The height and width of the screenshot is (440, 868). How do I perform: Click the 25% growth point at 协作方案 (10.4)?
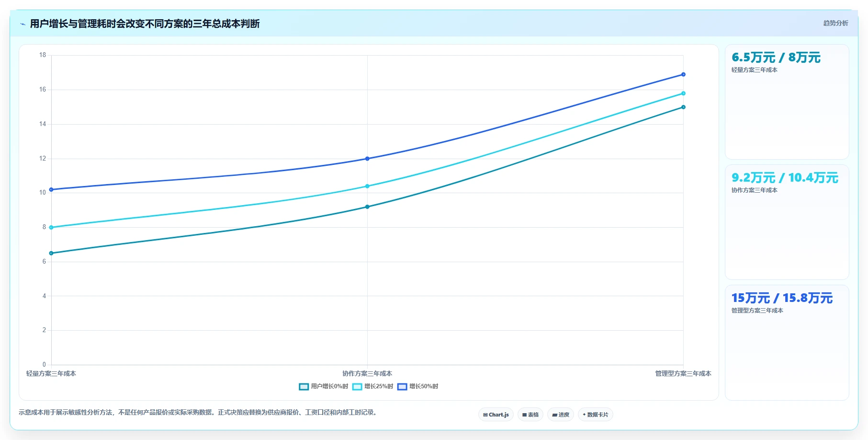tap(367, 186)
